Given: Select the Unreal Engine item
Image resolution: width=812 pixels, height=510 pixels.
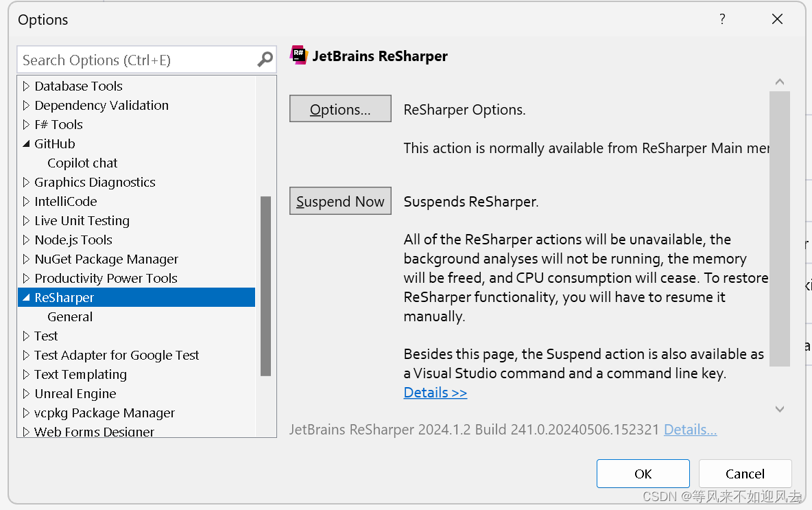Looking at the screenshot, I should click(x=75, y=393).
